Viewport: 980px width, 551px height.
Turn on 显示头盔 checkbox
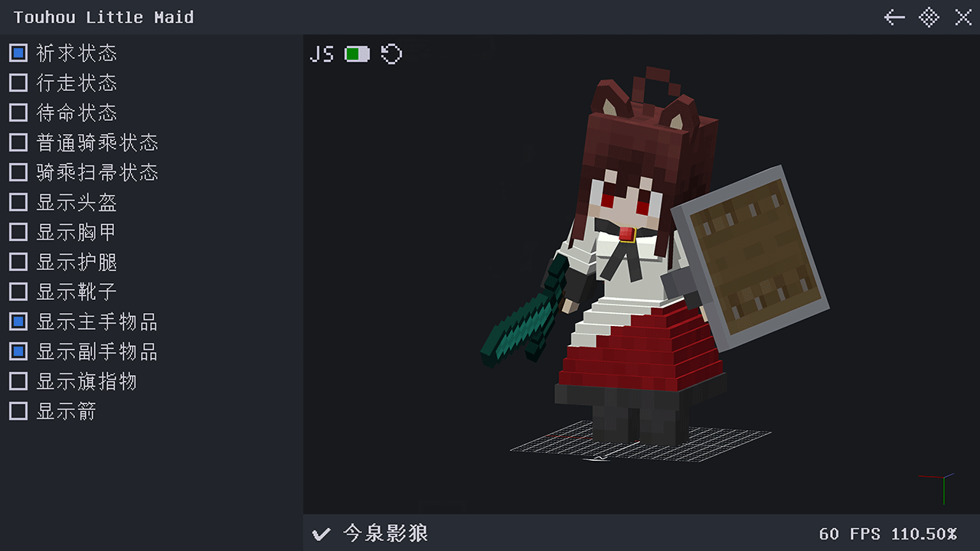pos(18,202)
